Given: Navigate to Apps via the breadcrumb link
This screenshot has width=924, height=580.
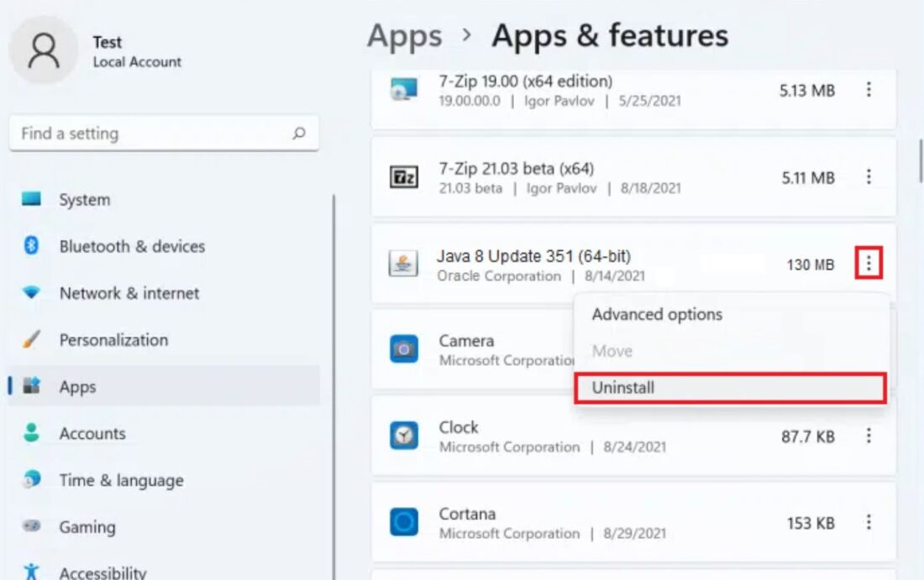Looking at the screenshot, I should (405, 35).
